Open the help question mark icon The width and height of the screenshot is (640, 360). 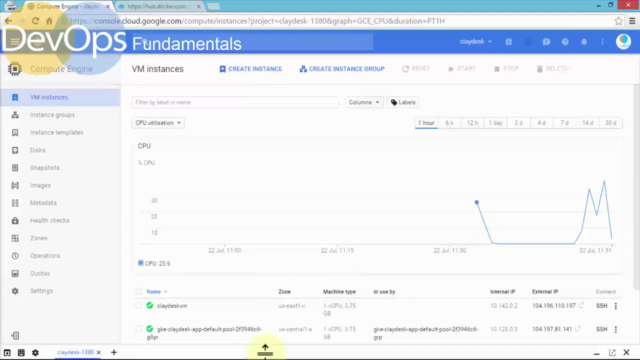point(565,42)
